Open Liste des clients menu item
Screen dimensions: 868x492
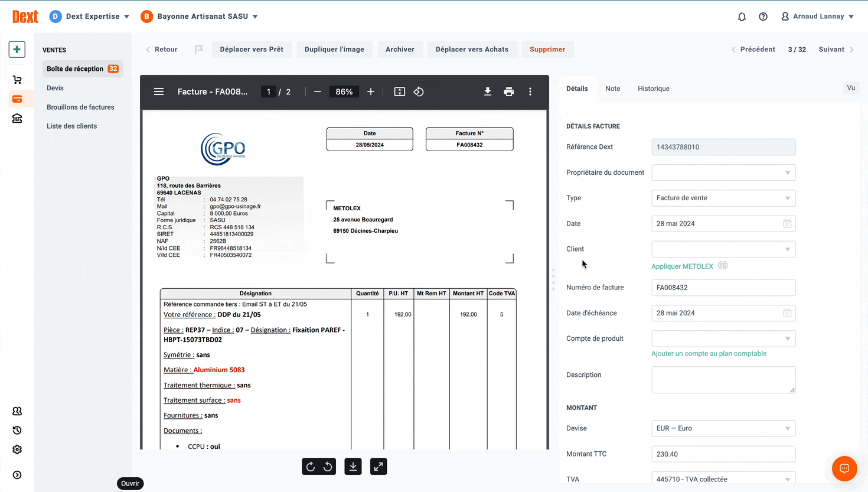coord(71,126)
